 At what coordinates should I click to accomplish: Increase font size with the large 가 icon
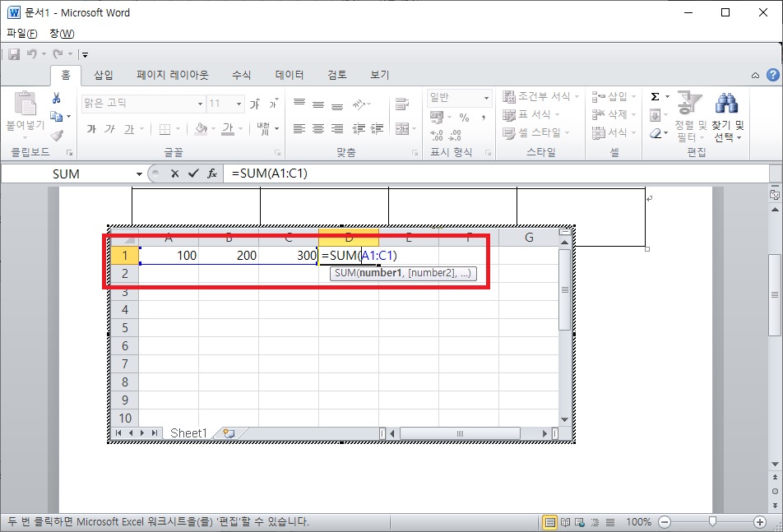(x=255, y=104)
